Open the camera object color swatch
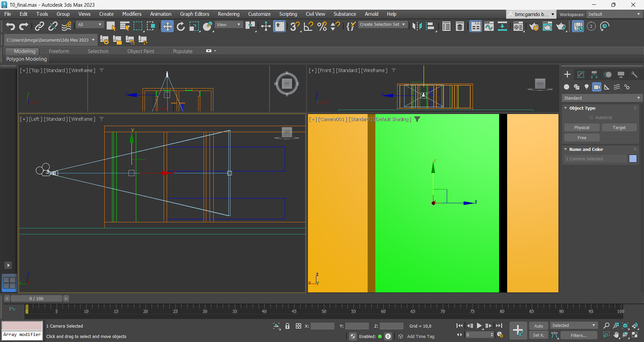Image resolution: width=644 pixels, height=342 pixels. coord(633,159)
